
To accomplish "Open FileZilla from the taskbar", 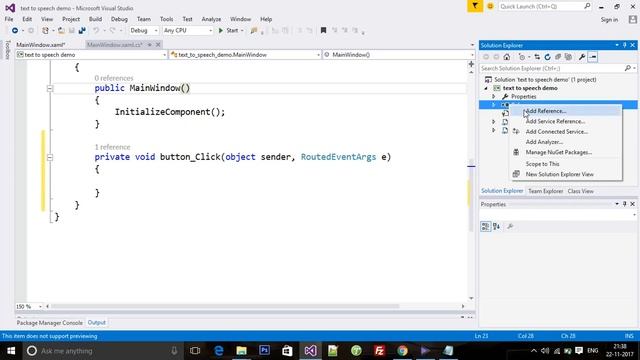I will pyautogui.click(x=379, y=351).
